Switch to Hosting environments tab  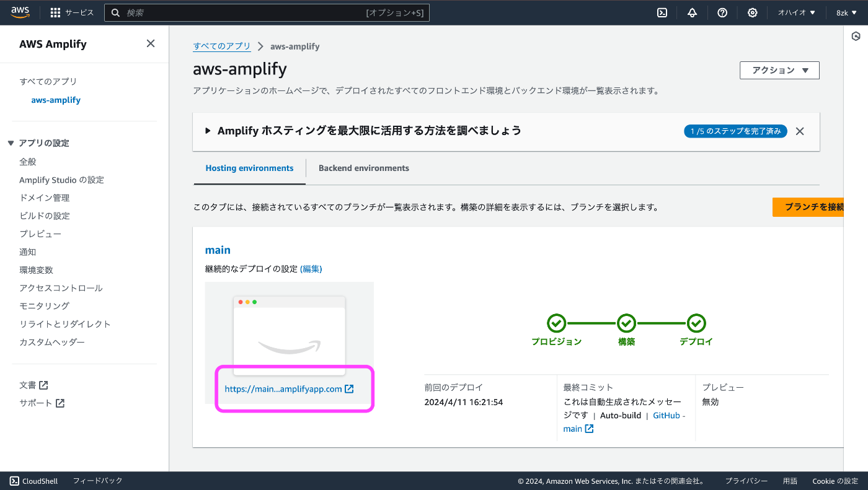tap(249, 168)
